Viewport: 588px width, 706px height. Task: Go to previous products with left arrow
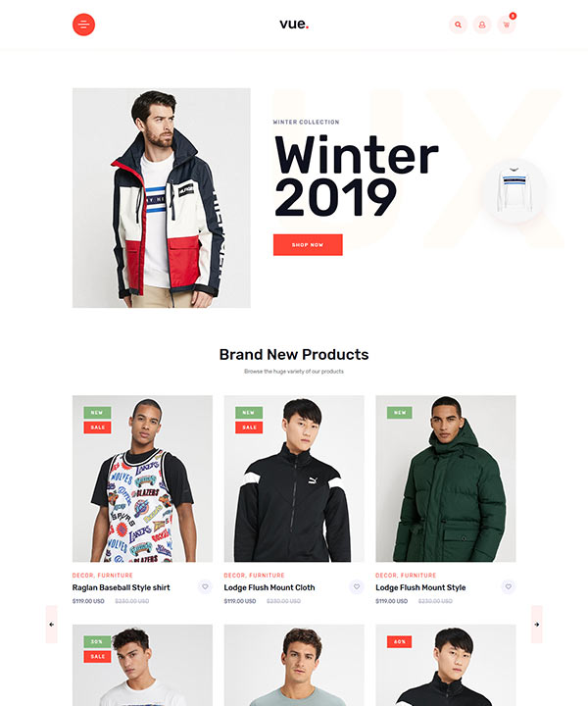pyautogui.click(x=51, y=624)
